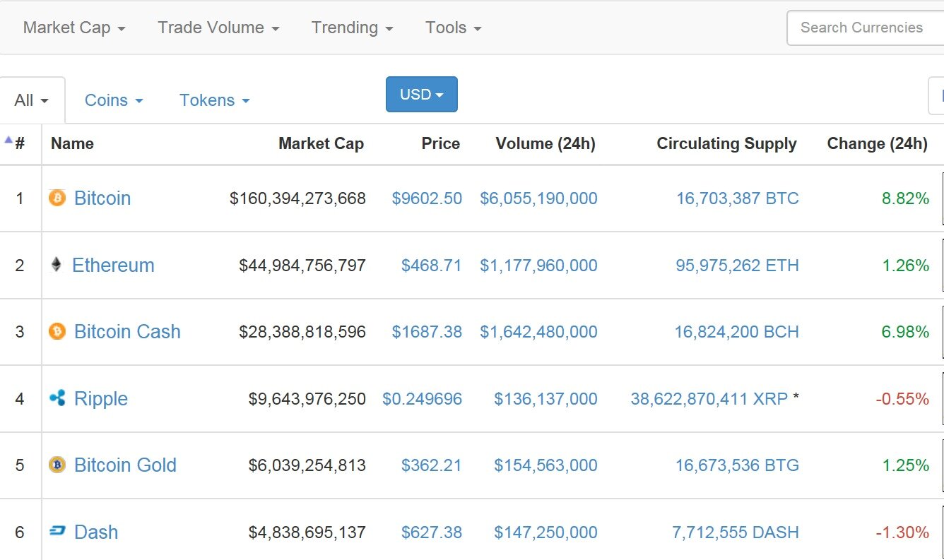Click Bitcoin volume $6,055,190,000

(x=538, y=198)
